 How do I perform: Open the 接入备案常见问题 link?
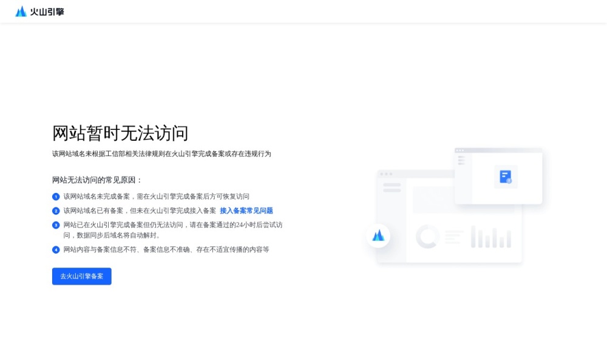[x=246, y=211]
